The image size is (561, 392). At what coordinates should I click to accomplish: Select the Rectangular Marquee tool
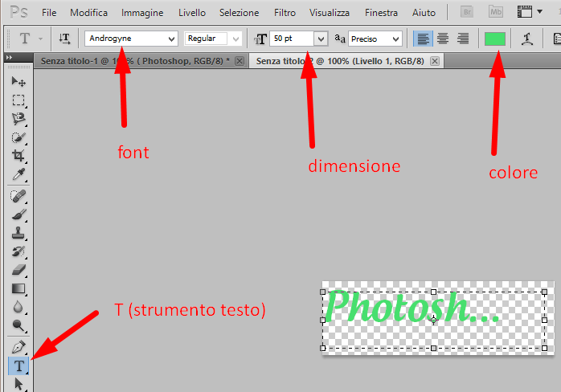coord(18,100)
